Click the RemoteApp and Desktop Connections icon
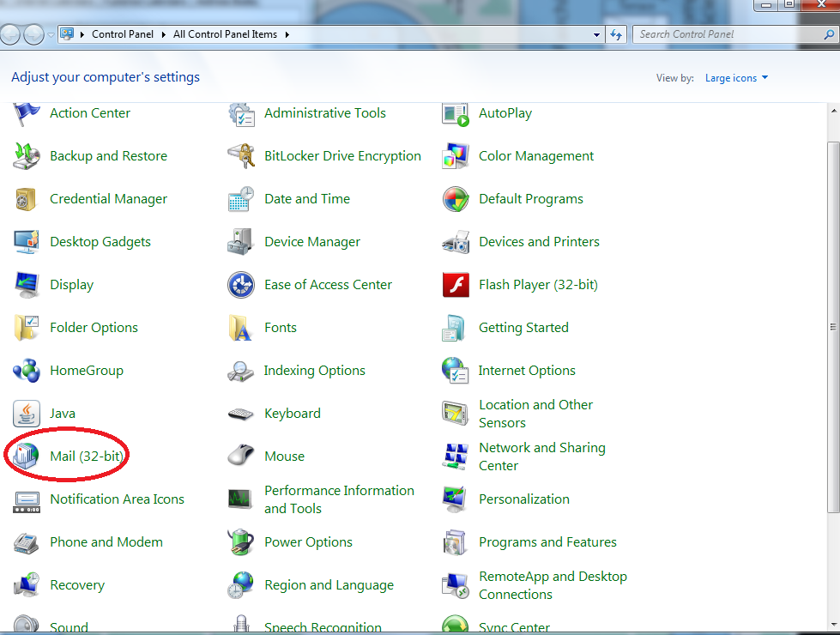The image size is (840, 635). click(x=456, y=585)
